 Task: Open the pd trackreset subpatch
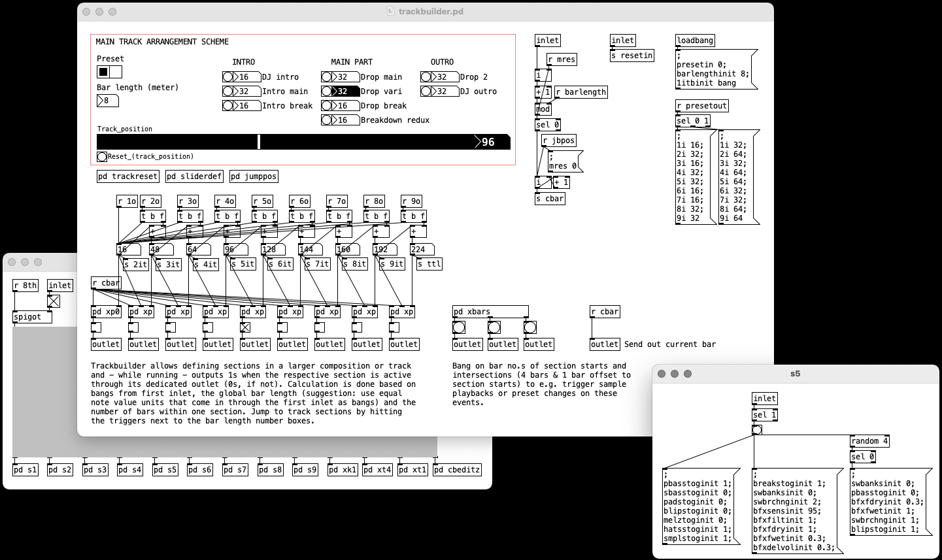(128, 176)
